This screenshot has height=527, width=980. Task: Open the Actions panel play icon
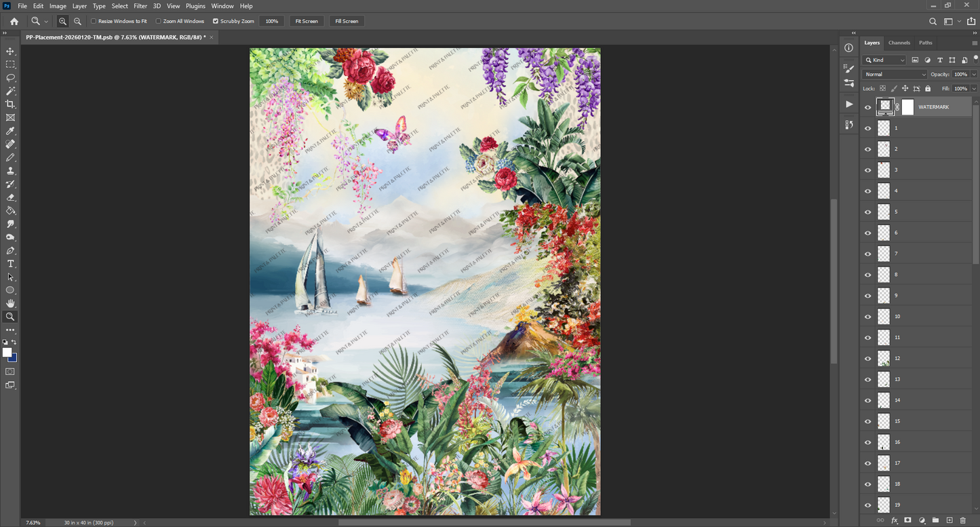tap(848, 104)
